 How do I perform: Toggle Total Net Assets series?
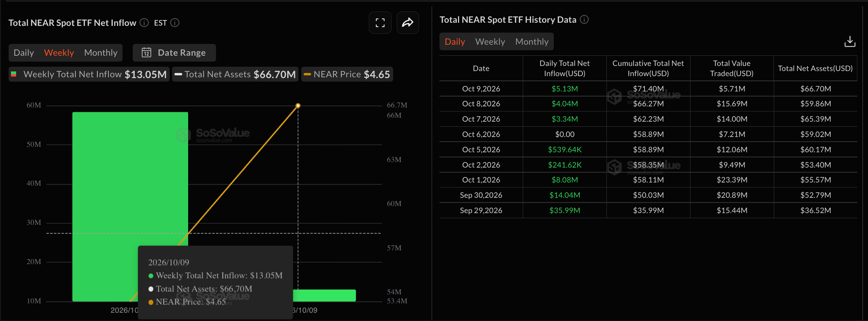(235, 74)
